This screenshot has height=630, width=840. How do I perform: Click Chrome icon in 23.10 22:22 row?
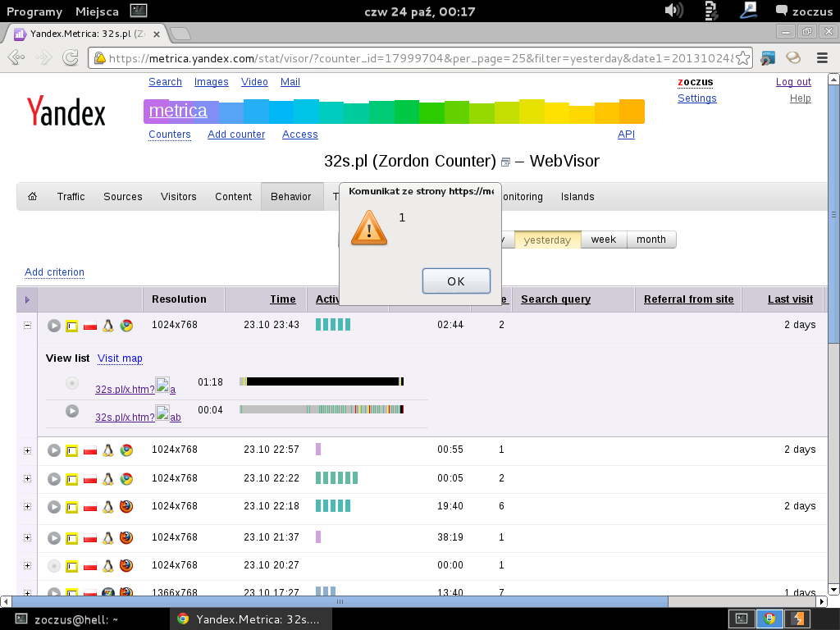click(x=126, y=478)
